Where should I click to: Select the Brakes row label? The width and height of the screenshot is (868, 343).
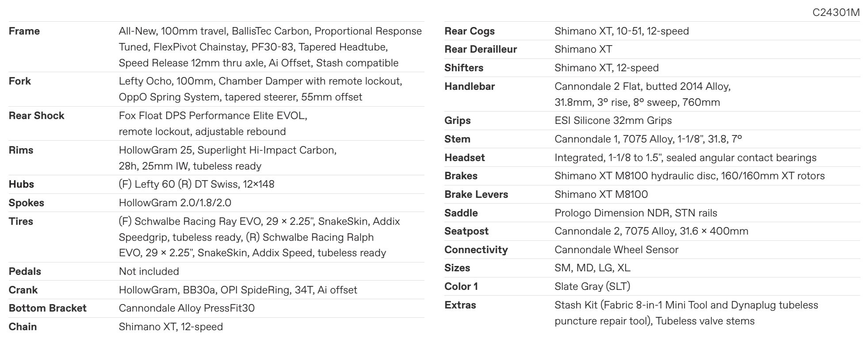[461, 176]
